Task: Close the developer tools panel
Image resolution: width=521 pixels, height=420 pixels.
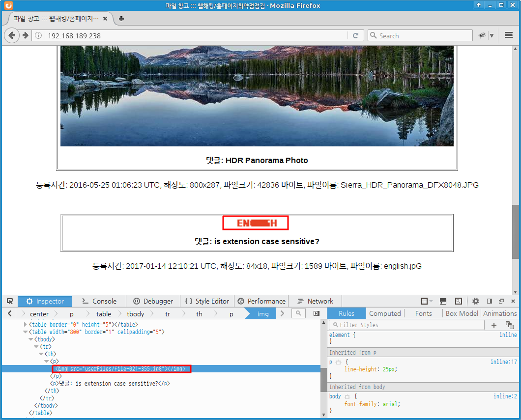Action: 513,301
